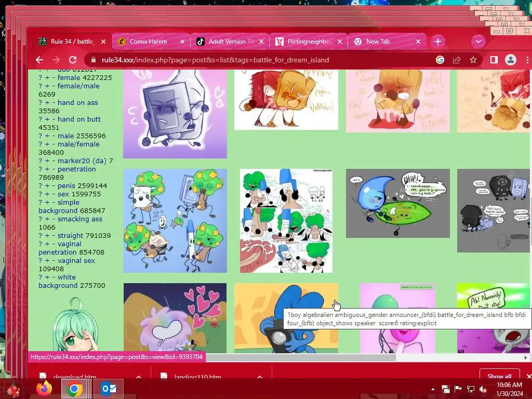This screenshot has width=532, height=399.
Task: Switch to the Comix Harem tab
Action: [x=148, y=42]
